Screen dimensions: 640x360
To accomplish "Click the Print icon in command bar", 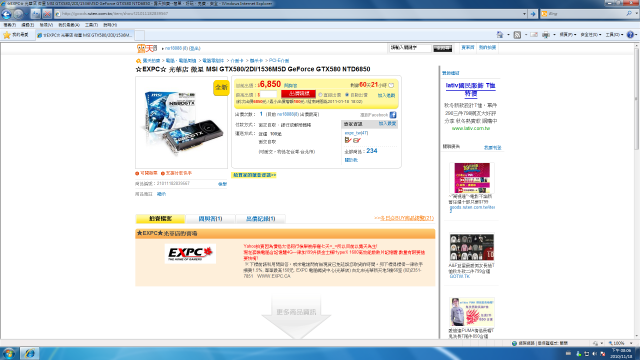I will click(546, 35).
